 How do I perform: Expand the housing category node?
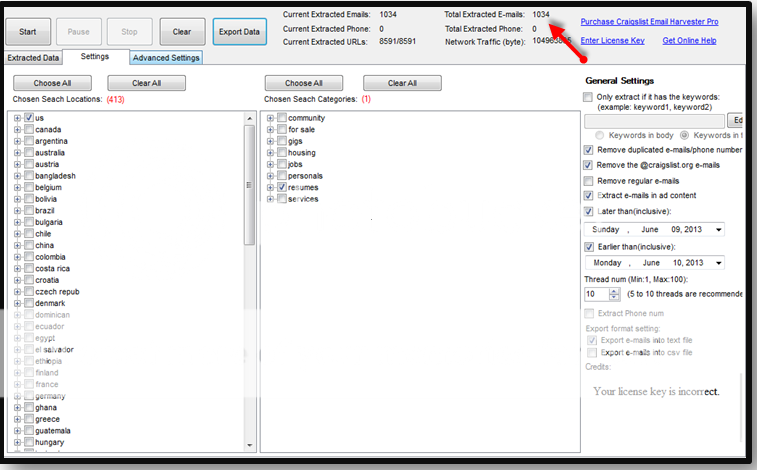click(270, 152)
